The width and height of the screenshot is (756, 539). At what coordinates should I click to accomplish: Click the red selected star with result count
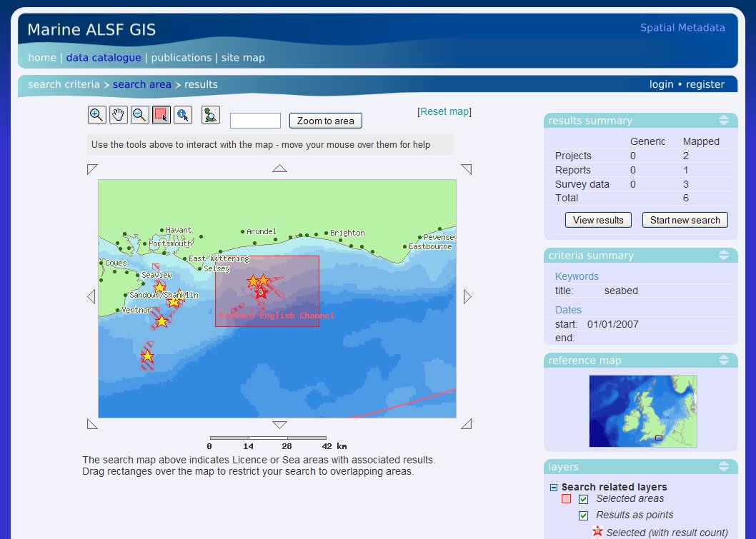coord(261,292)
